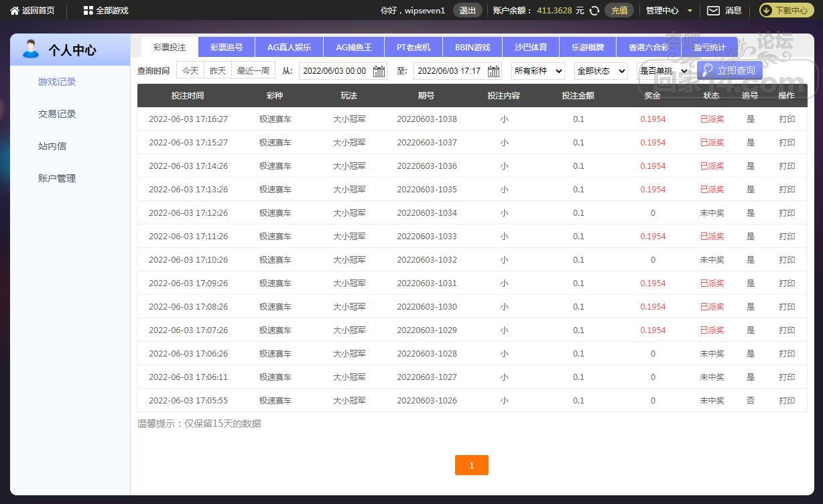This screenshot has height=504, width=823.
Task: Open the AG捕鱼王 tab
Action: pyautogui.click(x=354, y=48)
